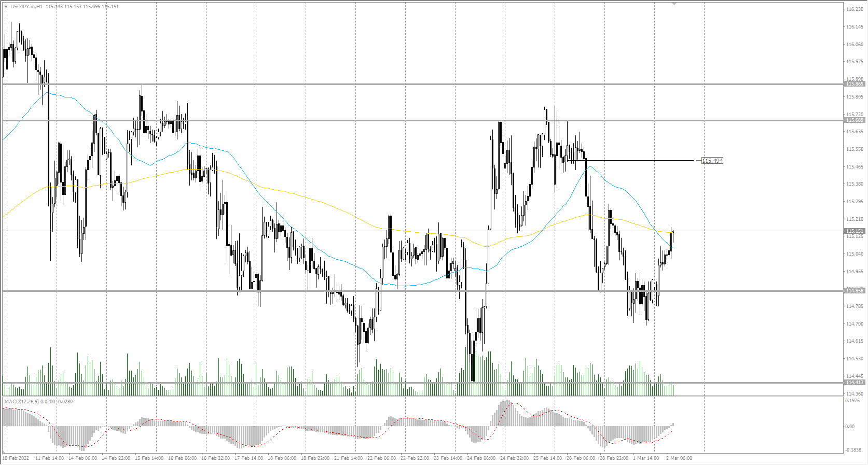Viewport: 868px width, 465px height.
Task: Click the 116.060 price scale value
Action: (x=855, y=45)
